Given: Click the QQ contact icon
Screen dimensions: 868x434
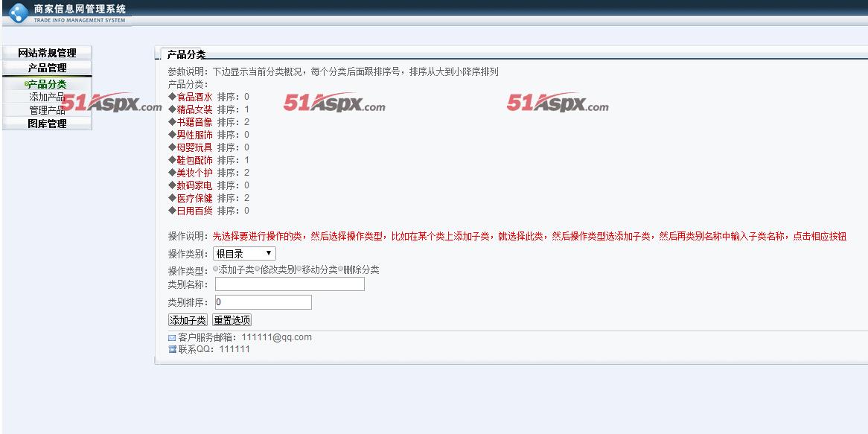Looking at the screenshot, I should (172, 349).
